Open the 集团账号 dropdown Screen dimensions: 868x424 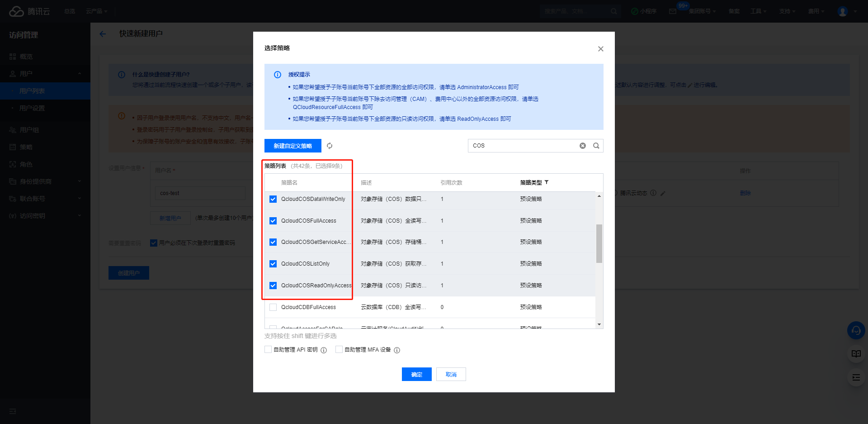(702, 11)
